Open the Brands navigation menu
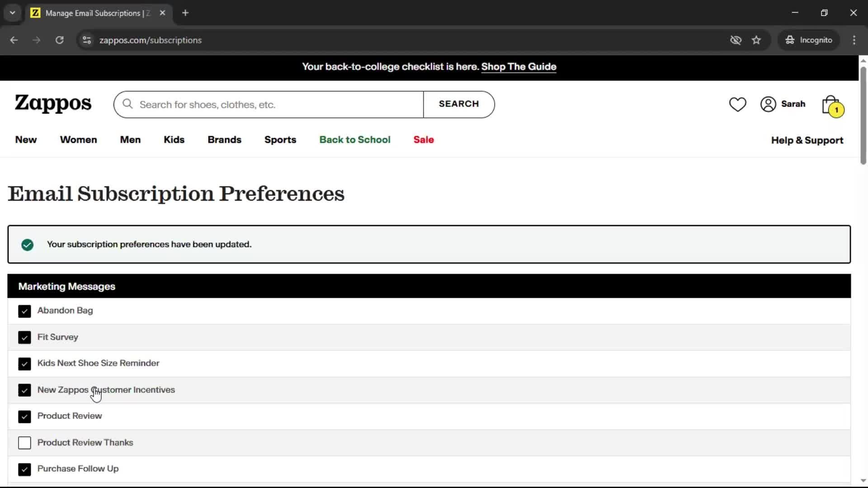Image resolution: width=868 pixels, height=488 pixels. click(x=224, y=140)
